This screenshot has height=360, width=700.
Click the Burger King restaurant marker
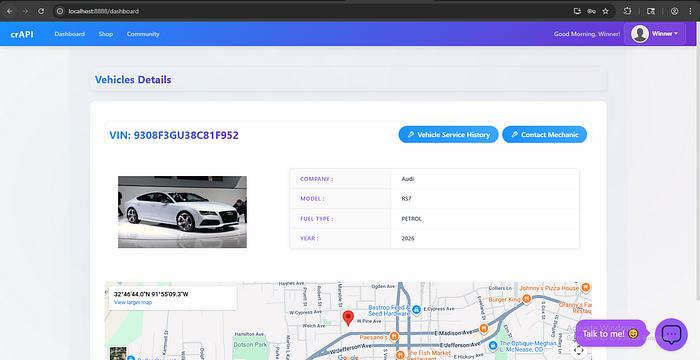coord(527,299)
